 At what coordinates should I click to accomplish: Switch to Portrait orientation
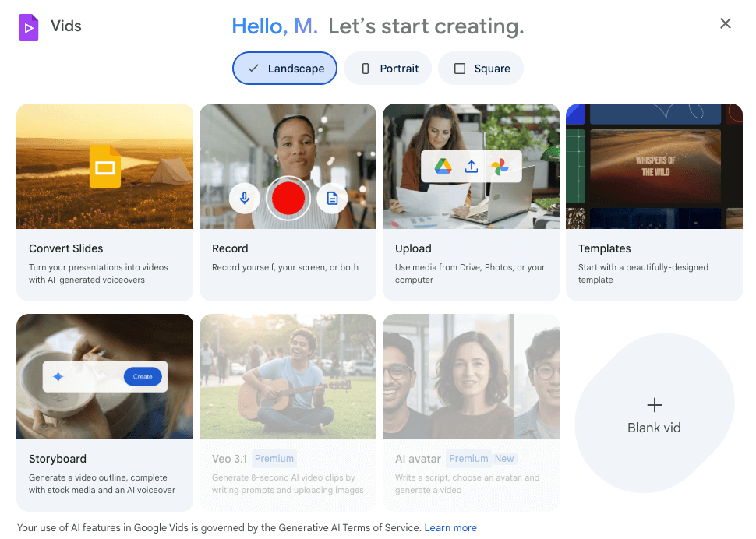pos(390,69)
